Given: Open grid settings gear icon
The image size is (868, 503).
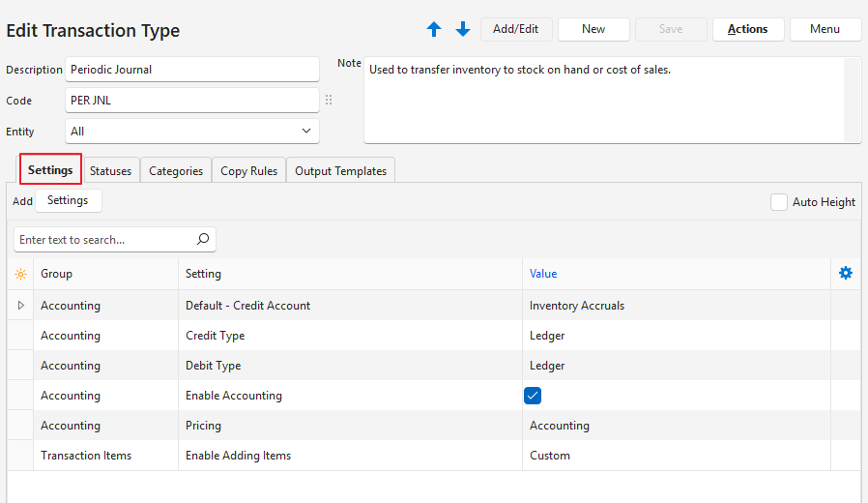Looking at the screenshot, I should (846, 274).
